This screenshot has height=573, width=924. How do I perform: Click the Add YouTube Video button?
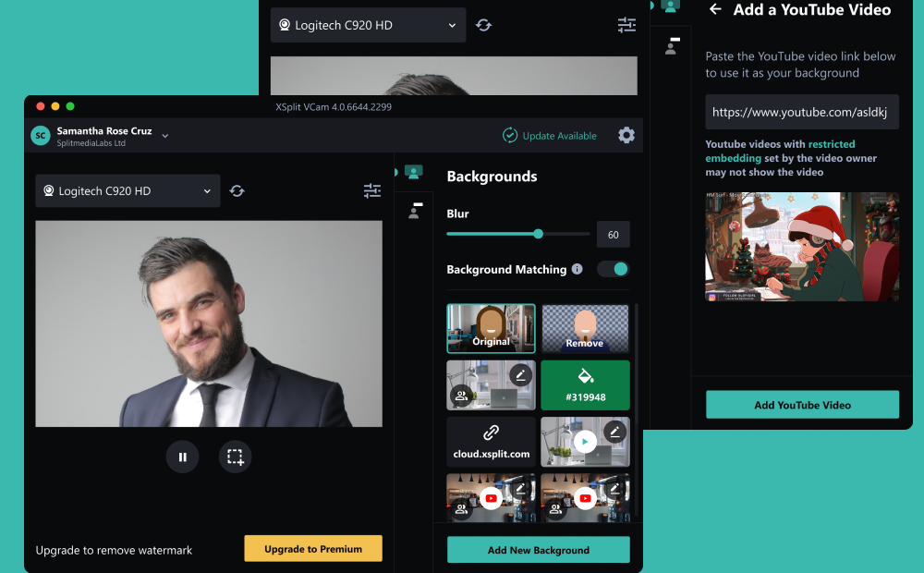[802, 405]
